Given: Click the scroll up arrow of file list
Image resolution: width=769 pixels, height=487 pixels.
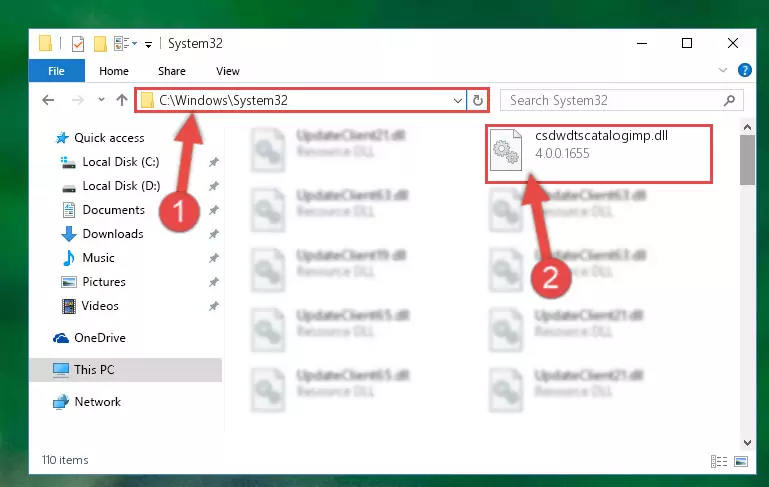Looking at the screenshot, I should click(747, 128).
